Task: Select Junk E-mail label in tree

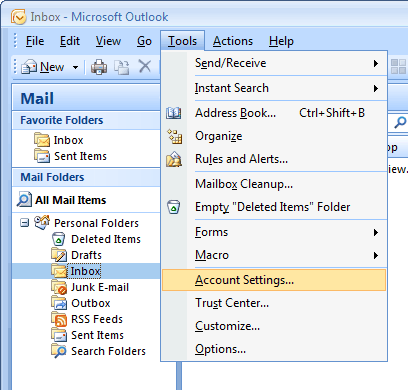Action: [100, 287]
